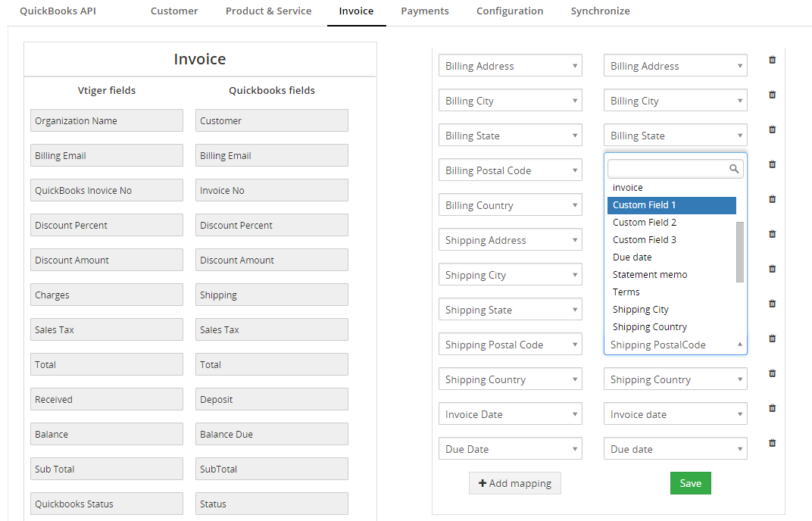Delete the Shipping Postal Code mapping row
This screenshot has height=521, width=812.
point(772,338)
